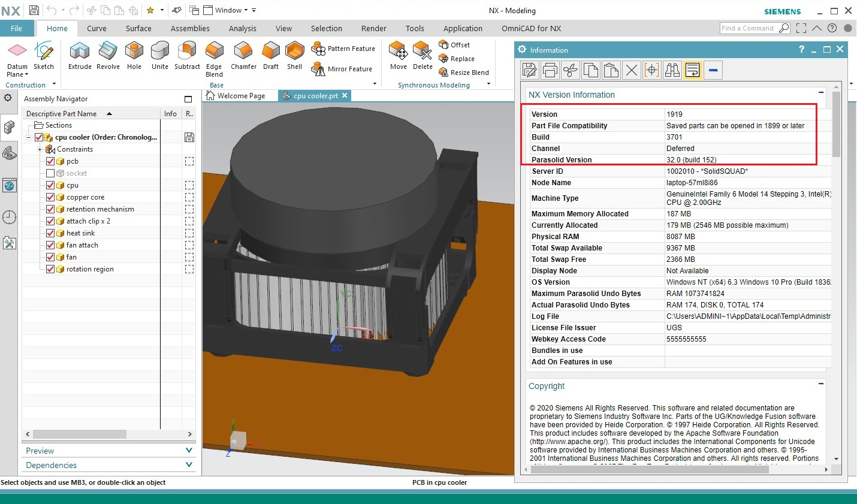Image resolution: width=857 pixels, height=504 pixels.
Task: Click the full screen brackets icon
Action: point(801,28)
